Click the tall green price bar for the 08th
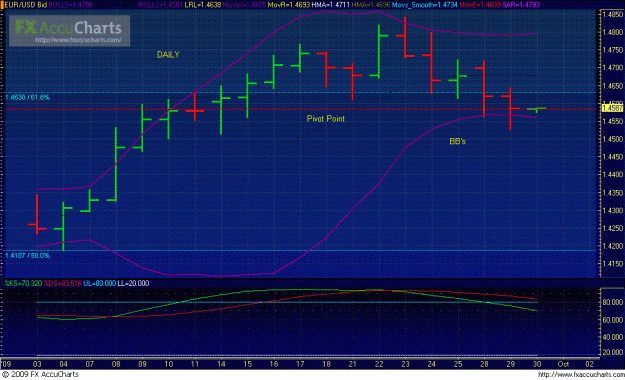625x380 pixels. pyautogui.click(x=116, y=164)
